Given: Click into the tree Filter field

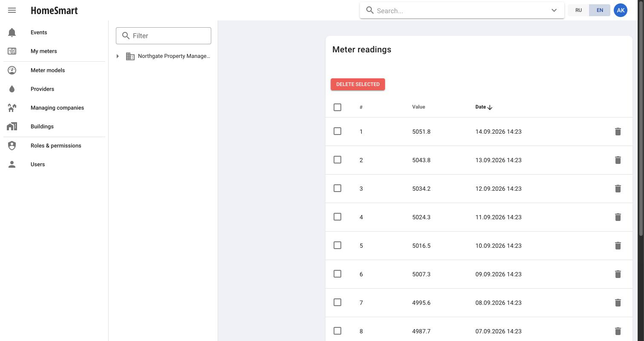Looking at the screenshot, I should (164, 36).
